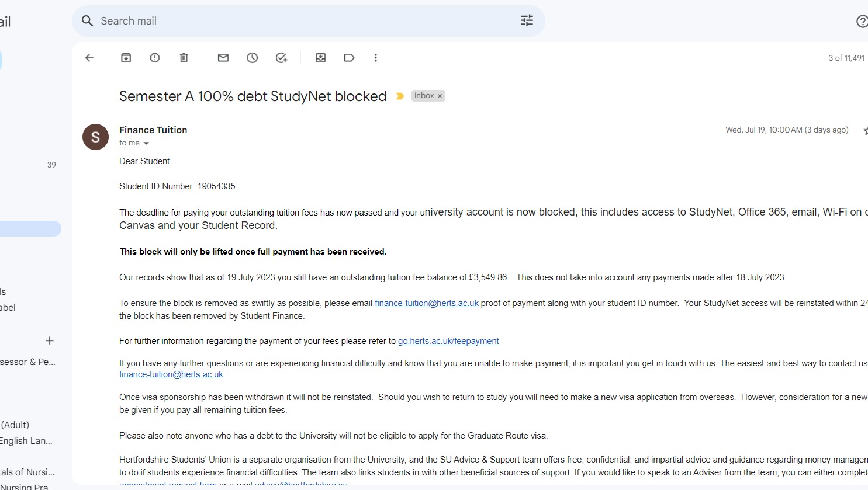
Task: Click the finance-tuition@herts.ac.uk link after 'please email'
Action: (x=427, y=303)
